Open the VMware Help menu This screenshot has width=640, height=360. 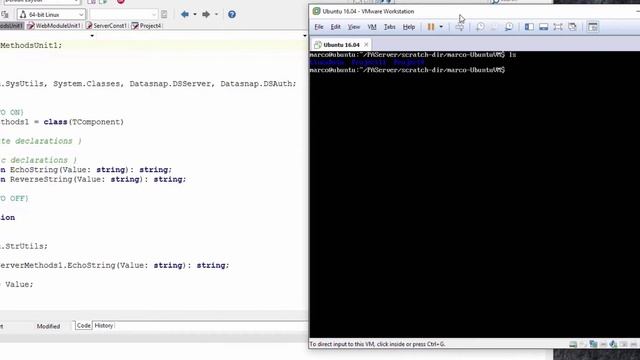[409, 27]
